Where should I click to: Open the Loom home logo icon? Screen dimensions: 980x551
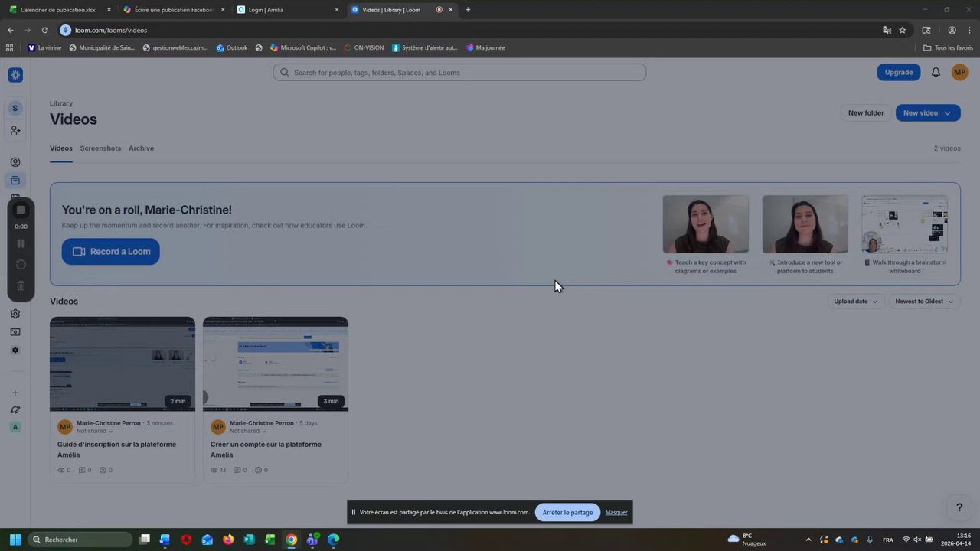pos(15,74)
